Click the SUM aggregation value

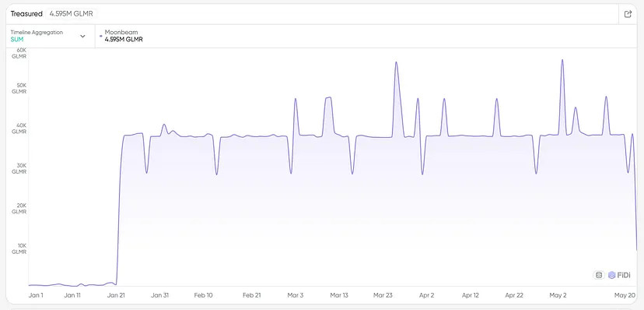(x=17, y=40)
